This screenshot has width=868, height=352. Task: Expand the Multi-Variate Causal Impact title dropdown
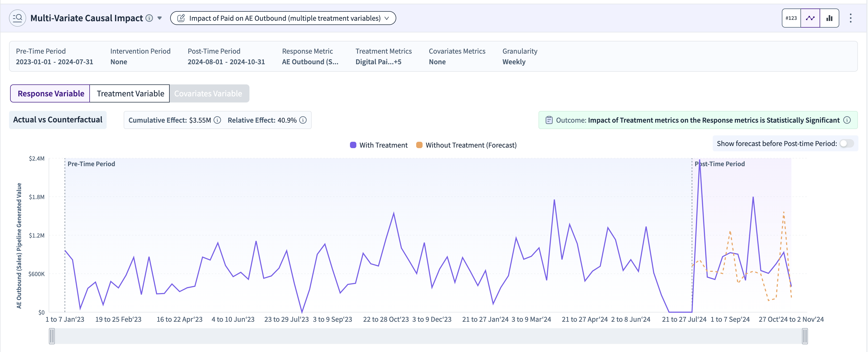(160, 18)
